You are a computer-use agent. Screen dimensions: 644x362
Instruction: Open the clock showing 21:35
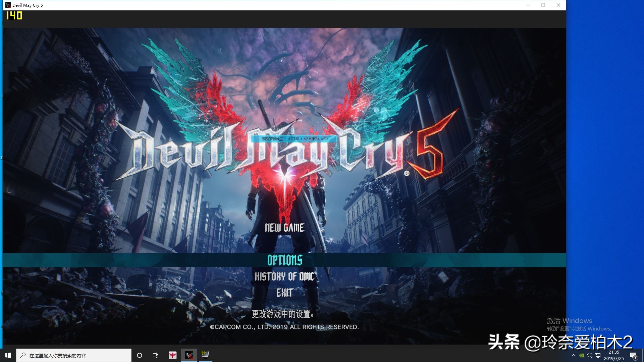(x=614, y=355)
